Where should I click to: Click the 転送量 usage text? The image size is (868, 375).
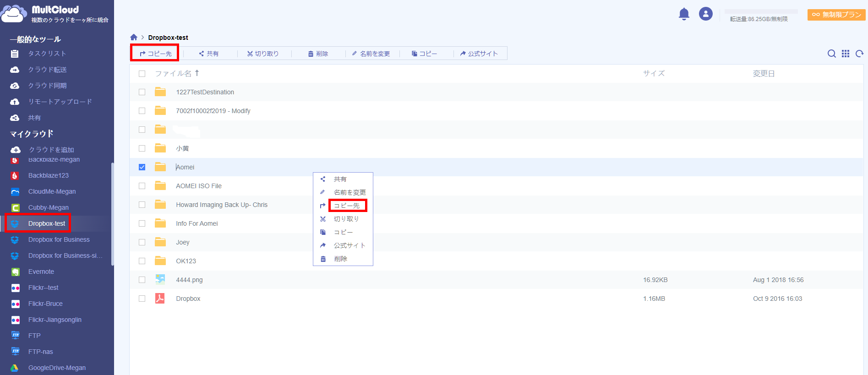[759, 19]
